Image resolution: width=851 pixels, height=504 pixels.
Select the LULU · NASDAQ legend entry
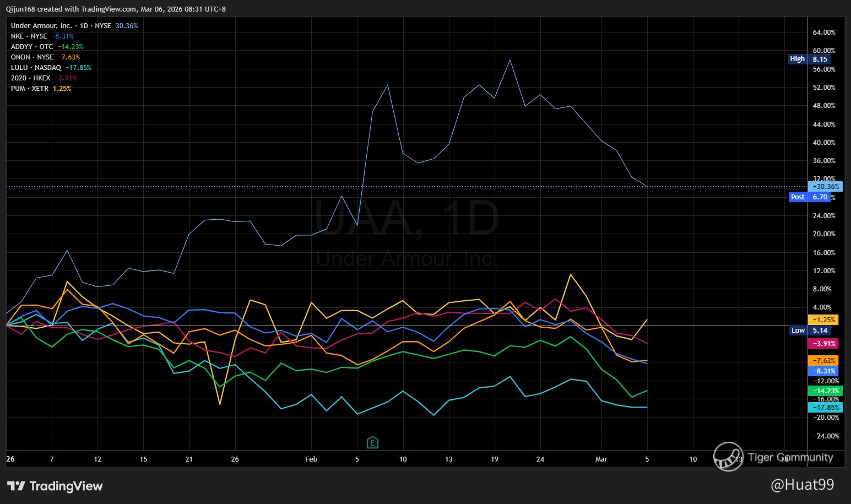36,68
